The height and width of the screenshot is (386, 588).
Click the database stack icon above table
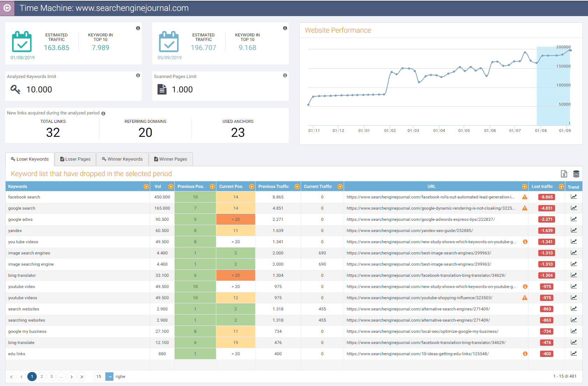click(x=576, y=174)
